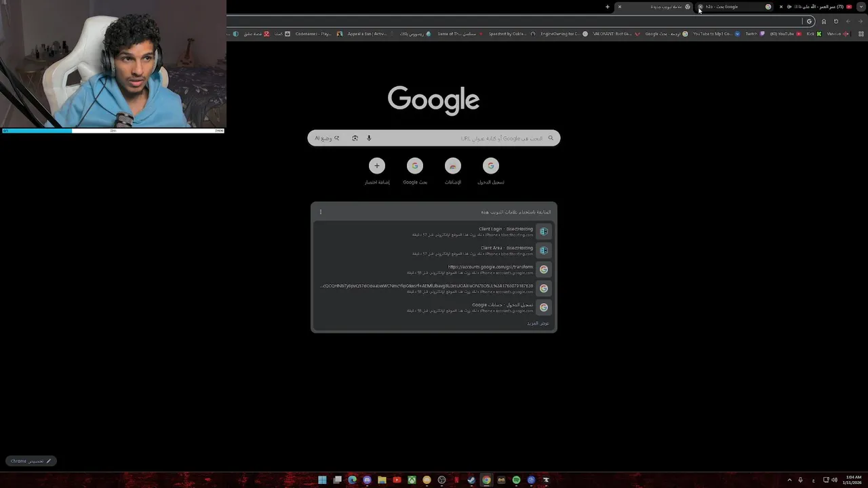Open Discord from the taskbar

[367, 480]
